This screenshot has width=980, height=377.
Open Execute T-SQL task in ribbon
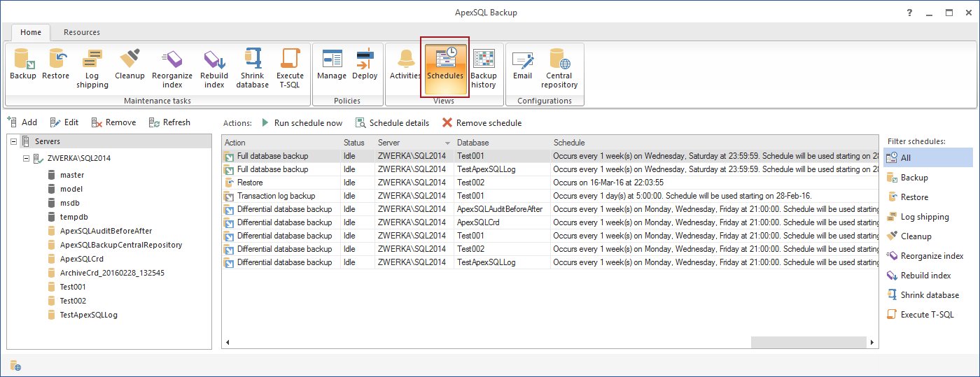pos(290,68)
